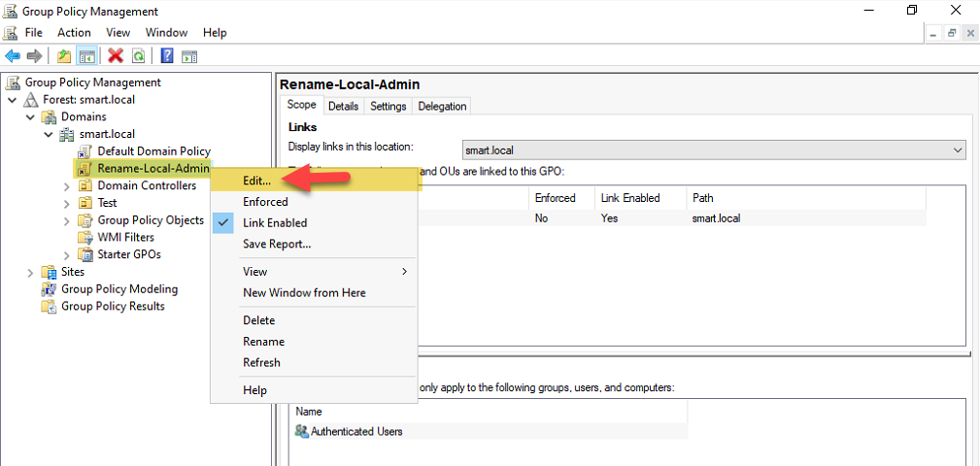
Task: Go back using the blue arrow
Action: pyautogui.click(x=13, y=56)
